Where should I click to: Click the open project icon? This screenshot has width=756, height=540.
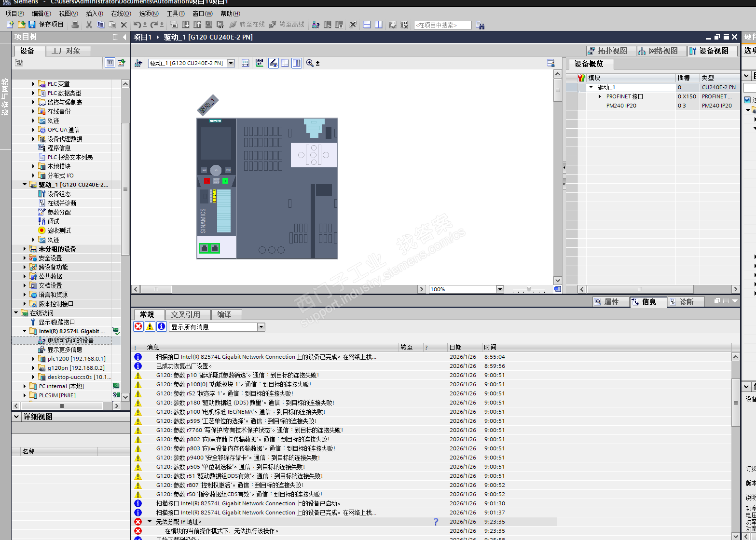[x=21, y=25]
